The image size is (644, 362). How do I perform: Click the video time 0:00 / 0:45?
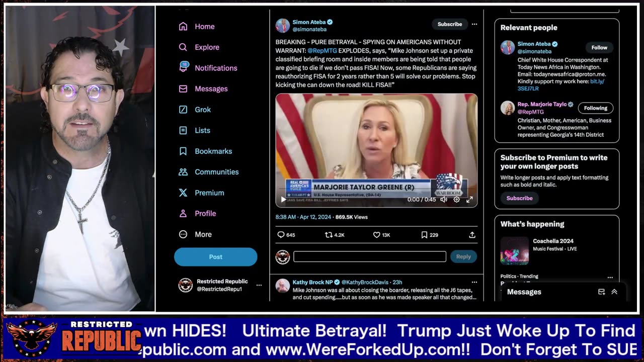[x=422, y=200]
